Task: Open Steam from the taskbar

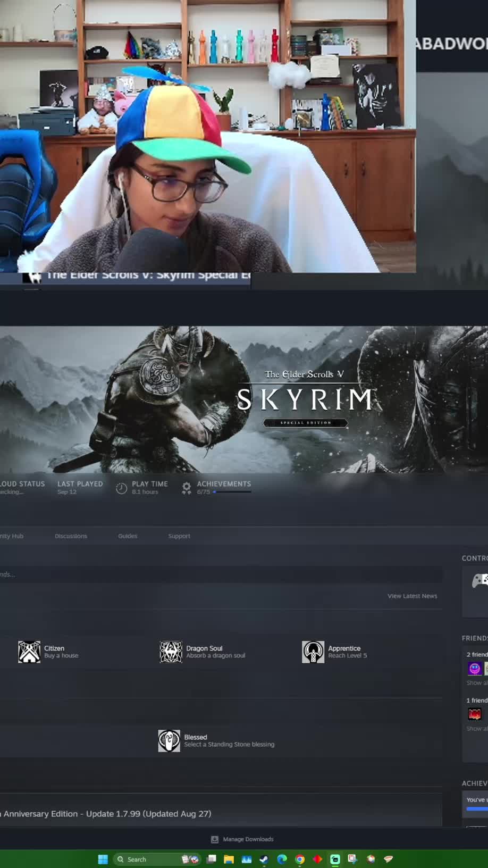Action: pos(264,859)
